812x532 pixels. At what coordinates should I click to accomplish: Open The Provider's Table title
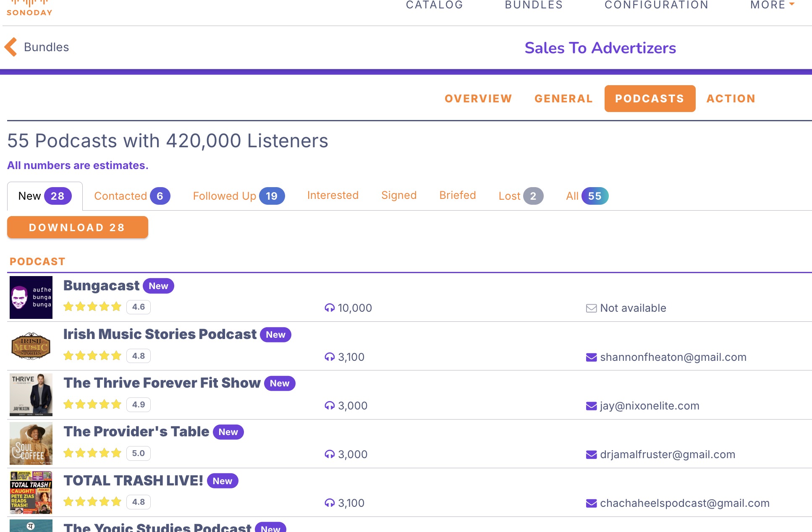(136, 431)
